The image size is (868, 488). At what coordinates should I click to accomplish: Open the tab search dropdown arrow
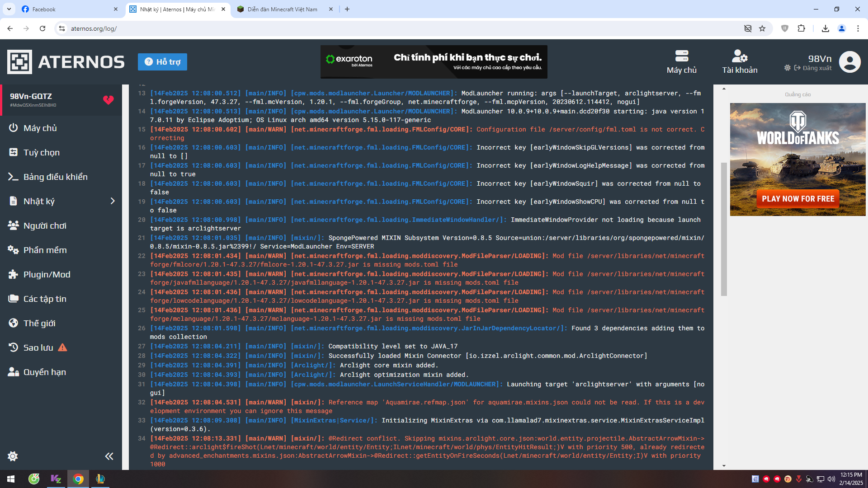9,9
